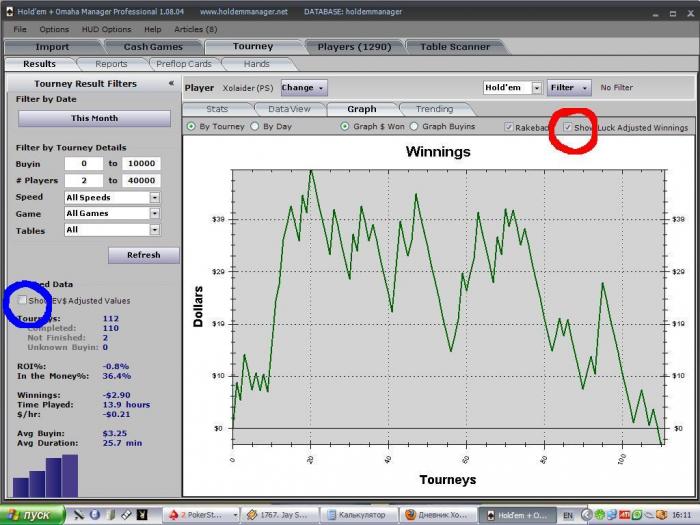Enable Show EV$ Adjusted Values checkbox
The image size is (700, 525).
(x=22, y=300)
